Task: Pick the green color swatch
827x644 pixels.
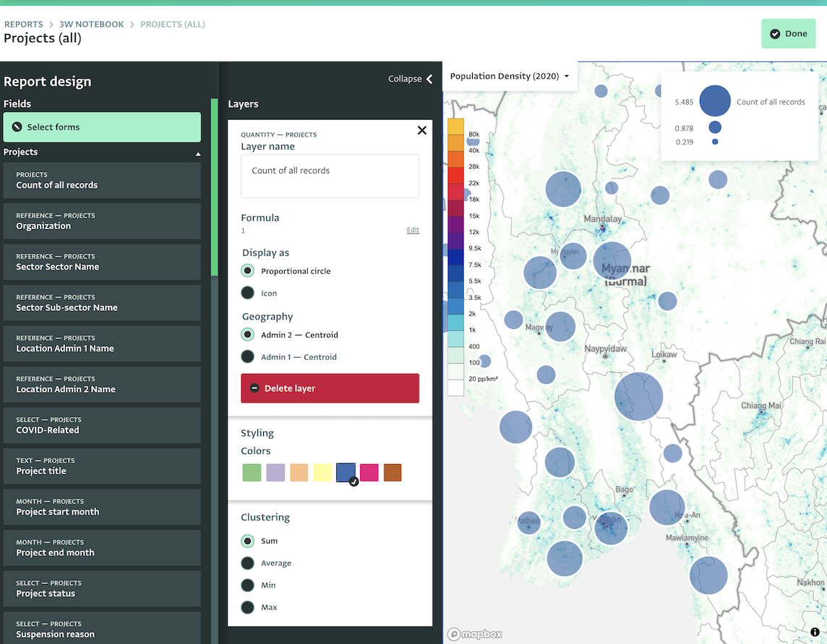Action: [x=252, y=473]
